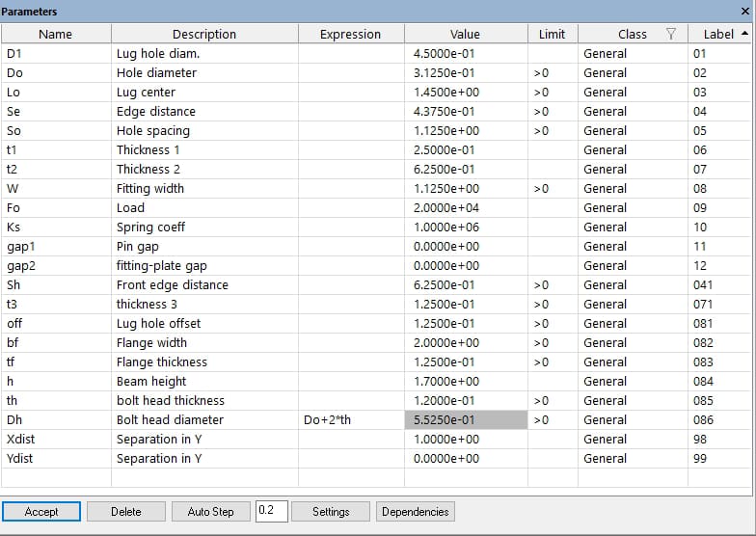Image resolution: width=756 pixels, height=536 pixels.
Task: Click the Limit column header
Action: 553,34
